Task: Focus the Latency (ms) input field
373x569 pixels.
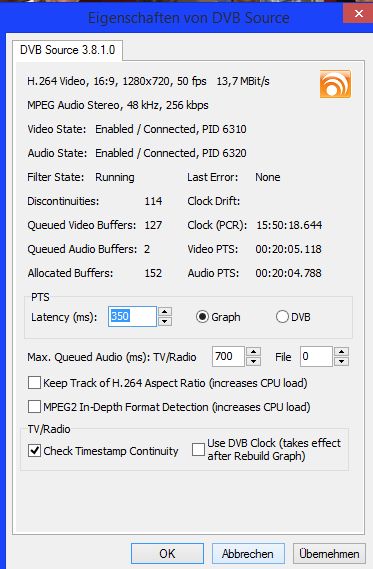Action: (x=132, y=316)
